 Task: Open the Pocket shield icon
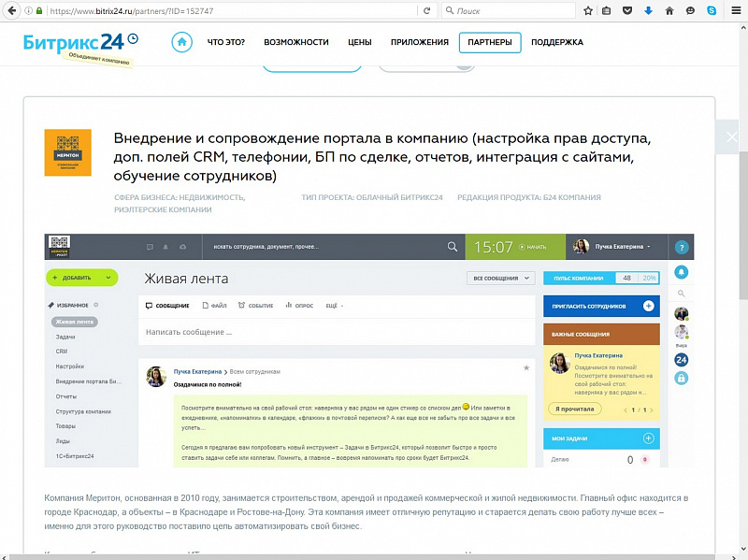627,10
